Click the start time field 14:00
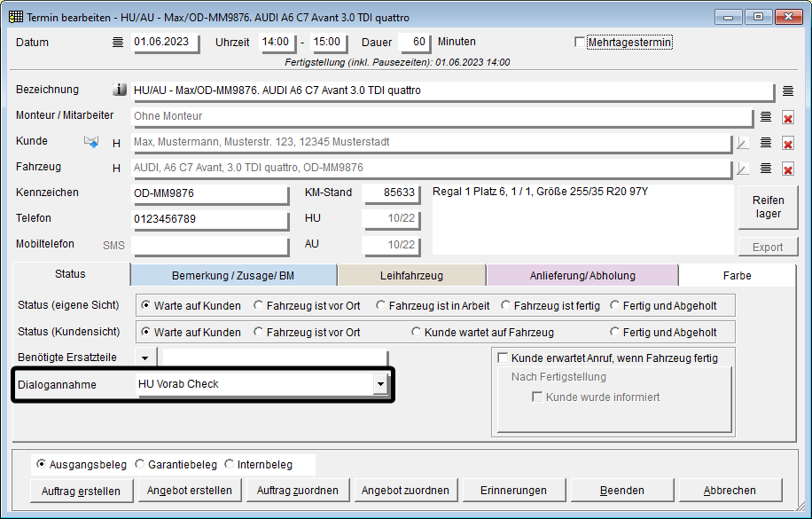The height and width of the screenshot is (519, 812). [x=277, y=43]
